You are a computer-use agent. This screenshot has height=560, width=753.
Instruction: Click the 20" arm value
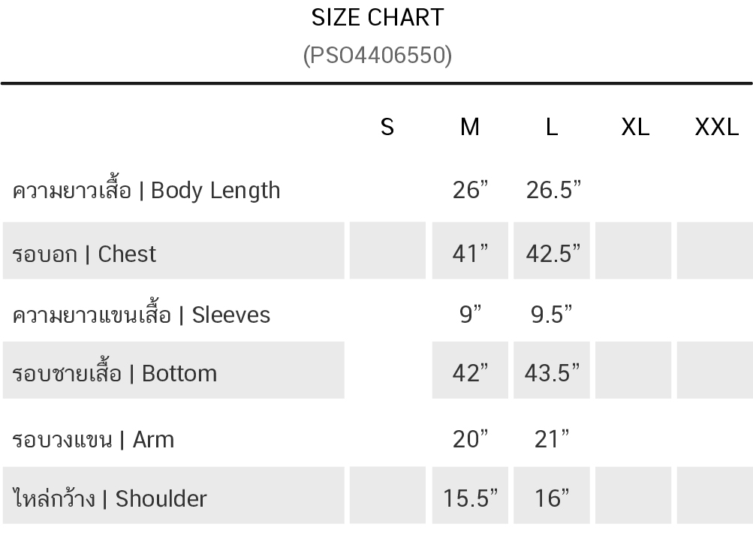(x=470, y=438)
